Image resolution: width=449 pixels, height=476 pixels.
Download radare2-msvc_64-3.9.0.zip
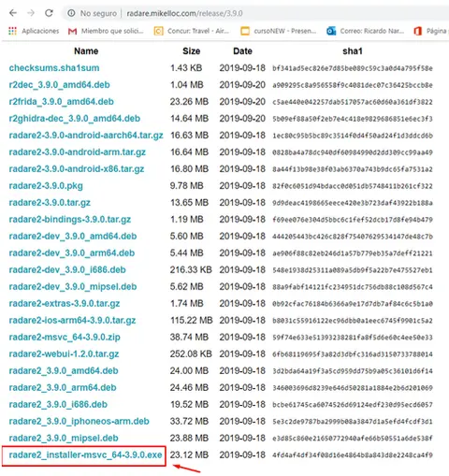click(65, 338)
